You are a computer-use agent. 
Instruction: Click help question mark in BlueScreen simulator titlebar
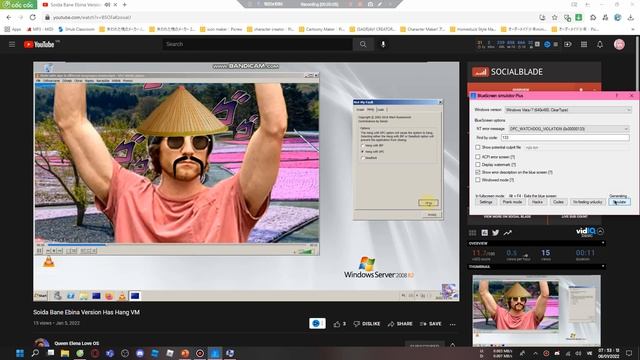pos(617,96)
